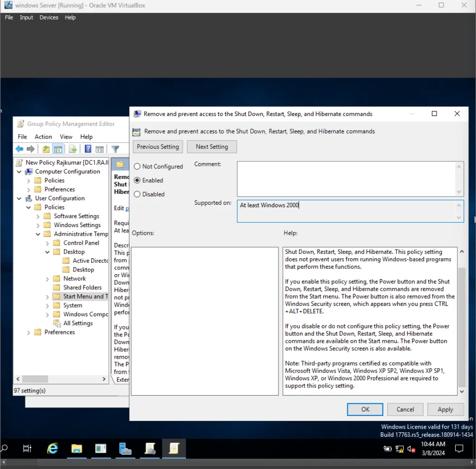Expand the Software Settings folder

[x=38, y=217]
